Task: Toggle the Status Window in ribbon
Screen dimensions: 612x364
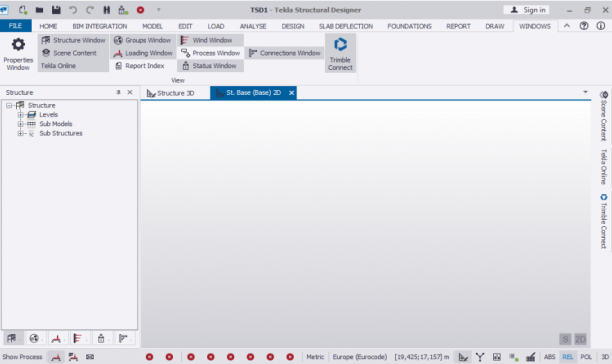Action: pyautogui.click(x=210, y=66)
